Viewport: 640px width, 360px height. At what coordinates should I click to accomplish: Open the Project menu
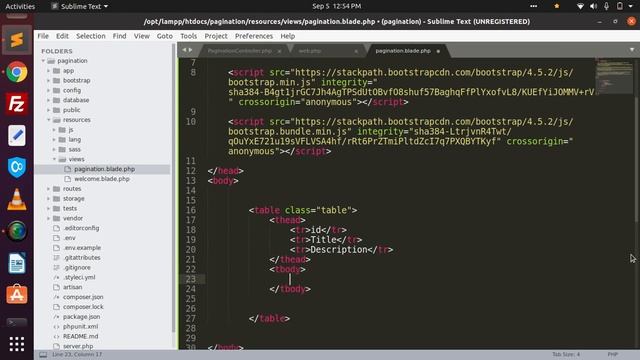point(216,36)
